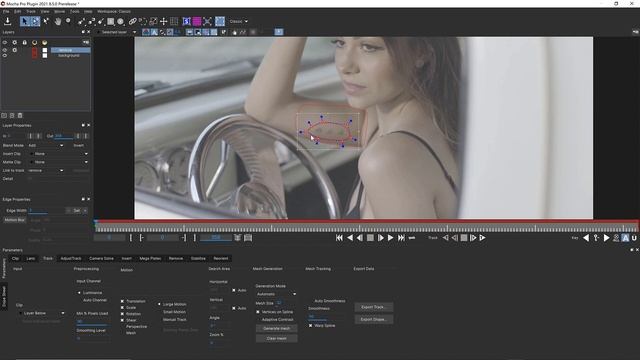Click the Motion Blur button
The height and width of the screenshot is (360, 640).
[15, 220]
